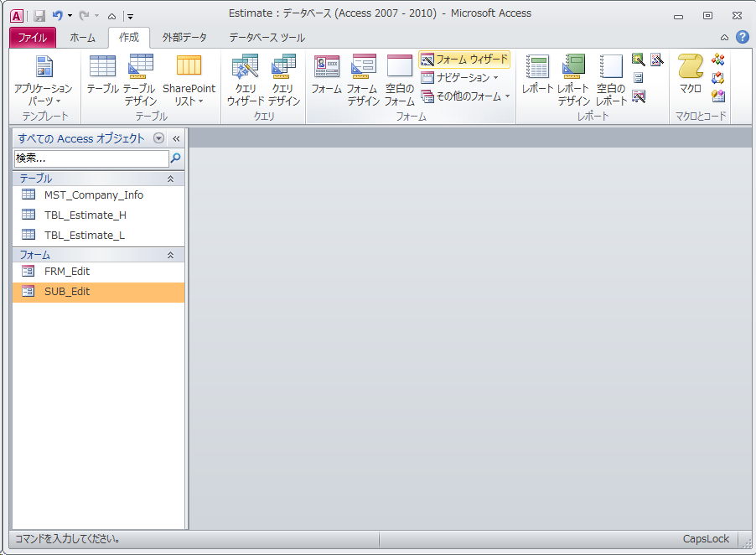Open Report Design
The width and height of the screenshot is (756, 555).
574,80
